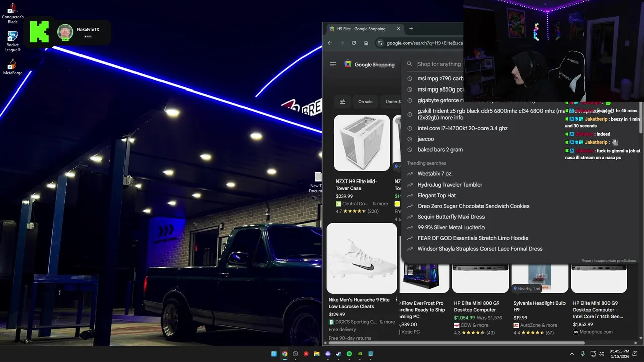Screen dimensions: 644x362
Task: Click the search magnifier icon
Action: [410, 64]
